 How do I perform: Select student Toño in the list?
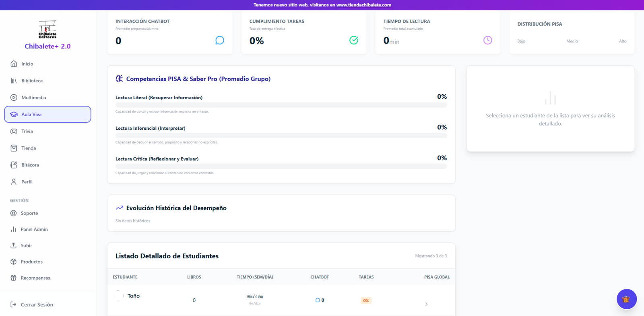pyautogui.click(x=134, y=296)
